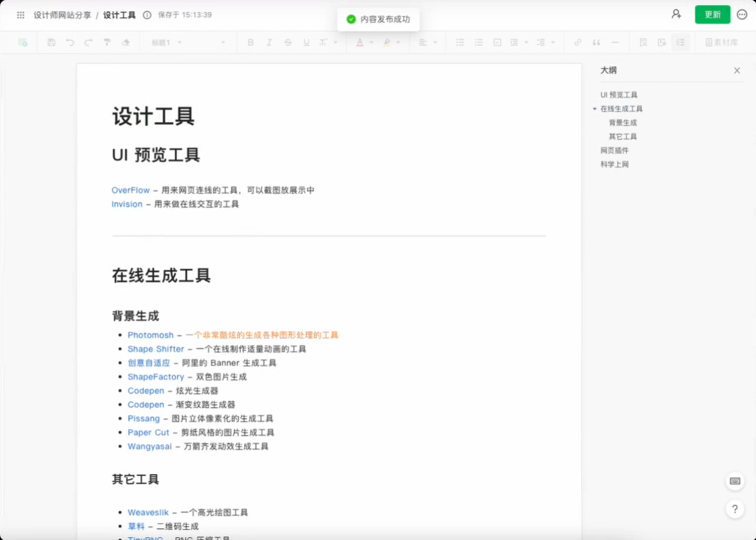Click the image text recognition icon
756x540 pixels.
(x=661, y=42)
